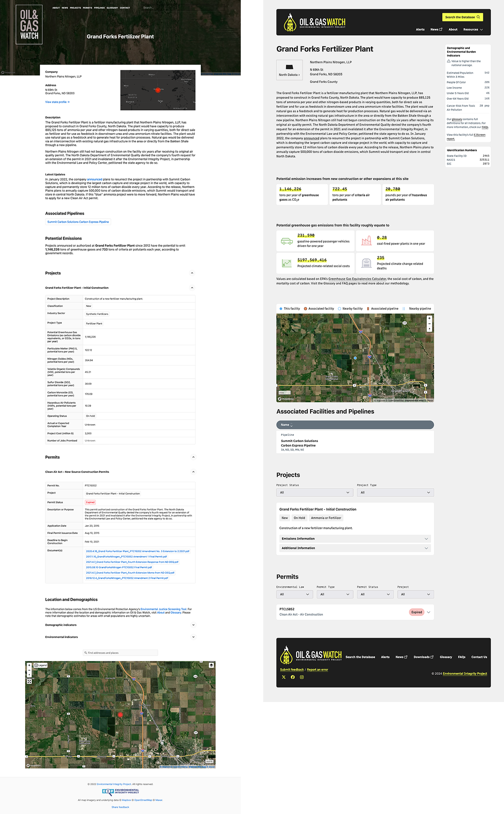Viewport: 504px width, 814px height.
Task: Expand Demographic indicators on left page
Action: (x=193, y=625)
